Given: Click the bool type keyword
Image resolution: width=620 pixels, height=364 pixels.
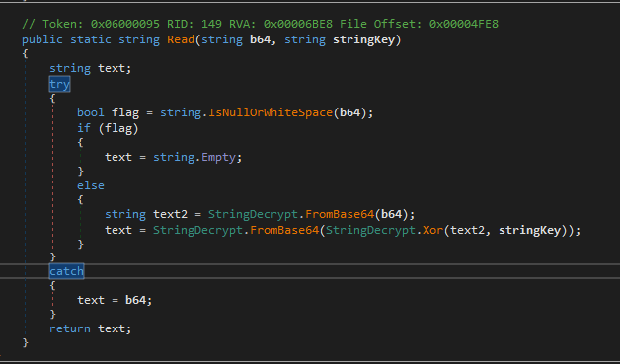Looking at the screenshot, I should click(91, 113).
